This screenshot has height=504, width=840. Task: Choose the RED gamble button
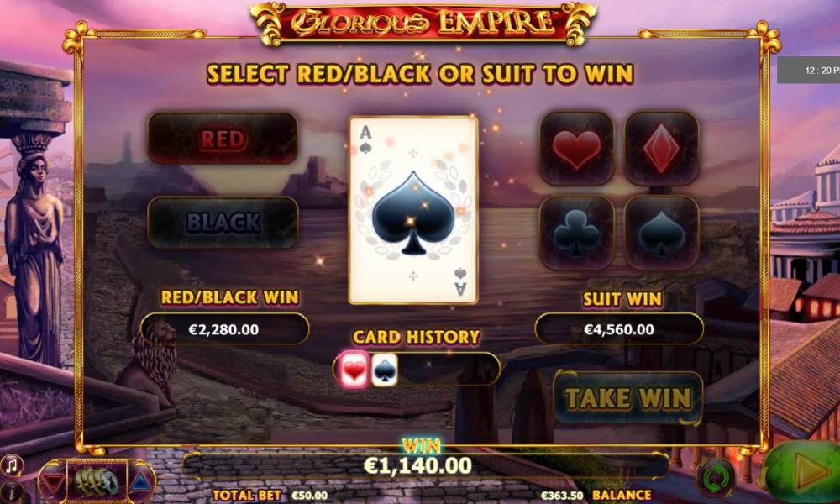click(223, 139)
